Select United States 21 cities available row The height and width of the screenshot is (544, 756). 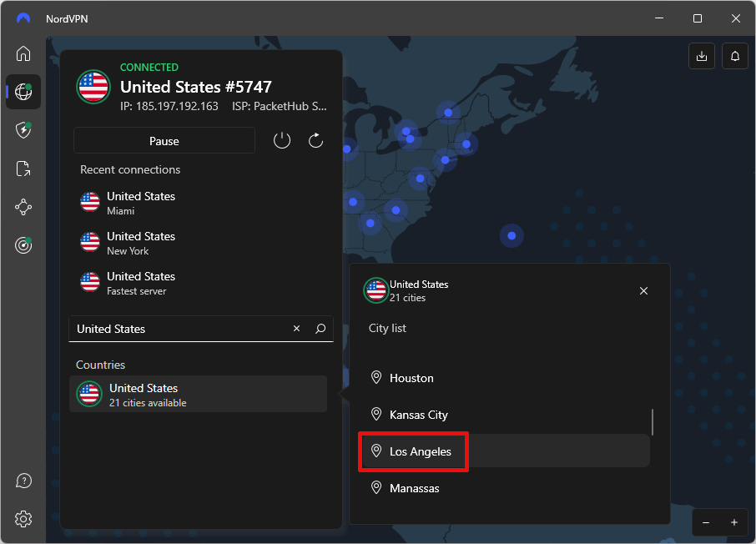pyautogui.click(x=198, y=394)
